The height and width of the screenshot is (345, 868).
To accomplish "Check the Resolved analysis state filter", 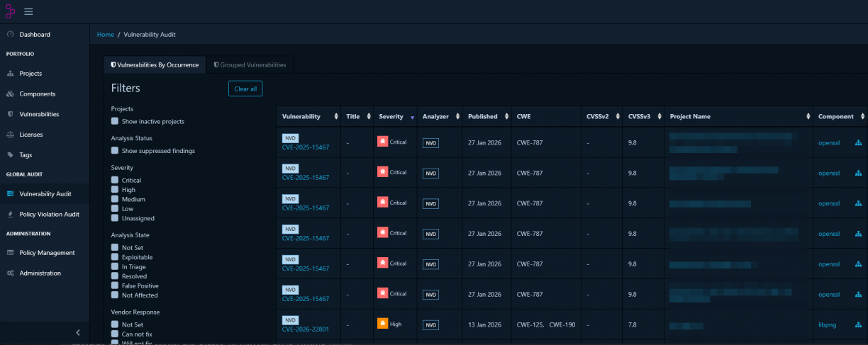I will click(x=115, y=276).
